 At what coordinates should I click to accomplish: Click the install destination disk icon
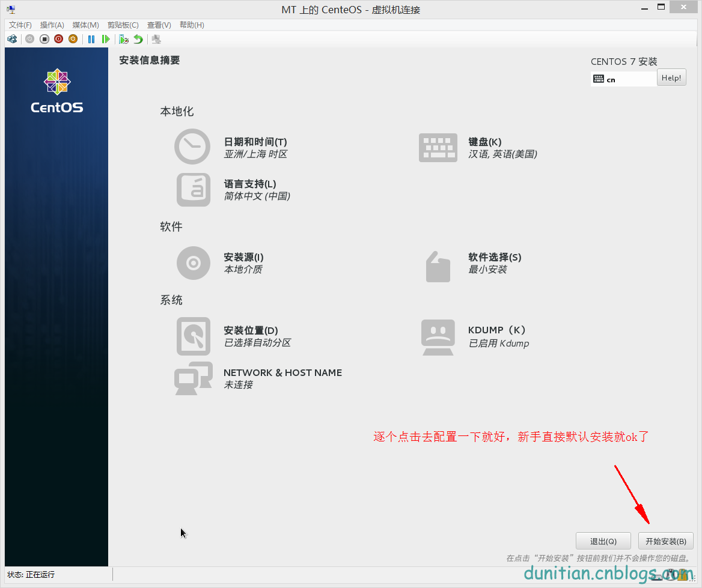(x=194, y=336)
